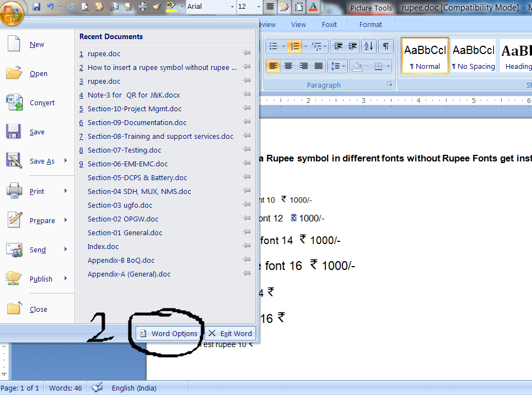The image size is (532, 395).
Task: Open the bullets style dropdown arrow
Action: [284, 46]
